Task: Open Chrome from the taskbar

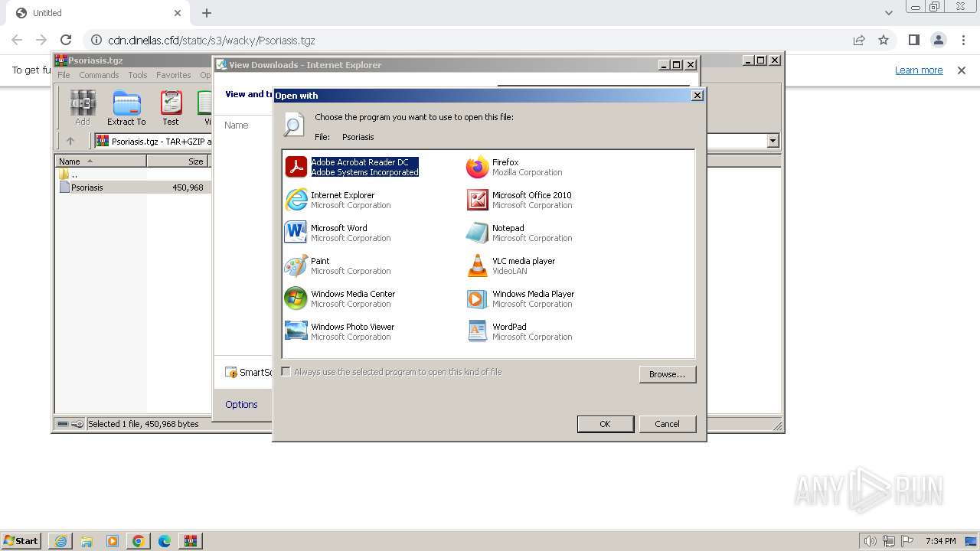Action: tap(139, 541)
